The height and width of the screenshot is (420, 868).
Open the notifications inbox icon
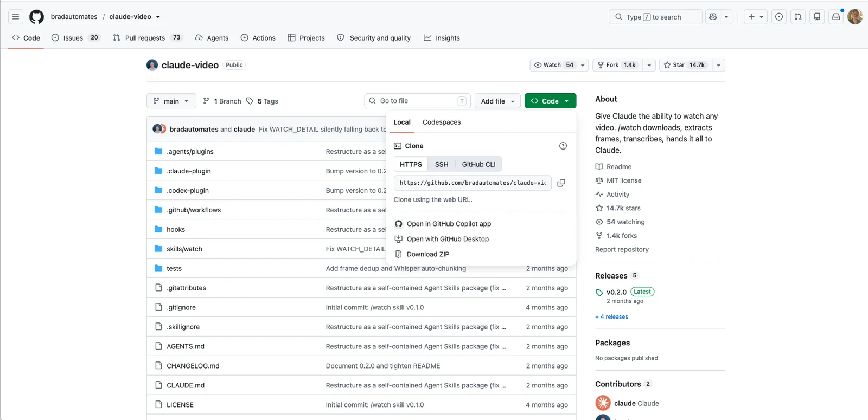point(836,17)
